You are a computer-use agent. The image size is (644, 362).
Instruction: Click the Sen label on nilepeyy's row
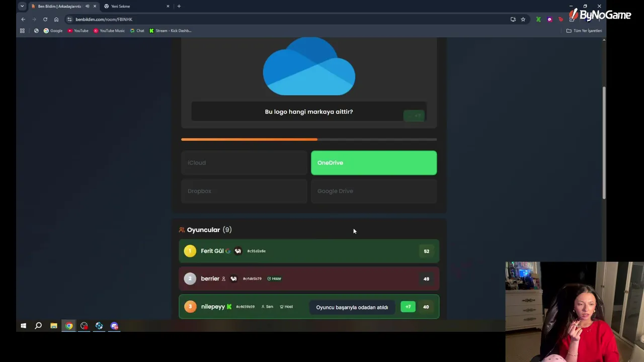(267, 307)
